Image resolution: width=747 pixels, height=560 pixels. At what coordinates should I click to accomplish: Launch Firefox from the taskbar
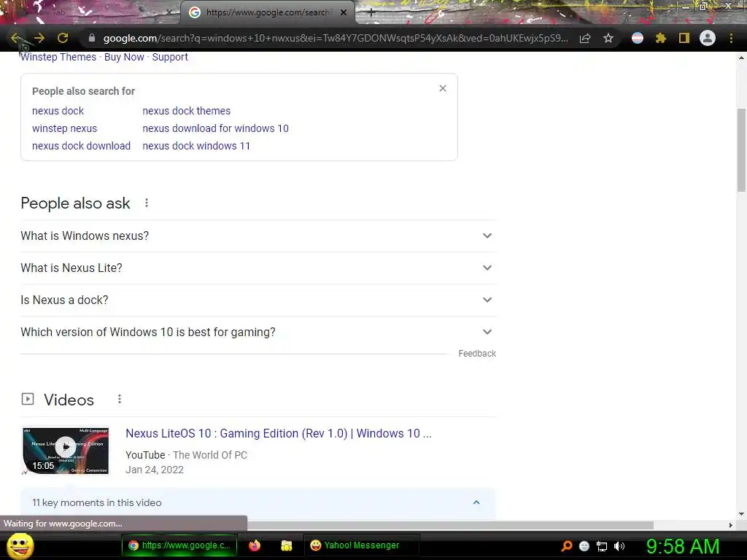tap(255, 545)
